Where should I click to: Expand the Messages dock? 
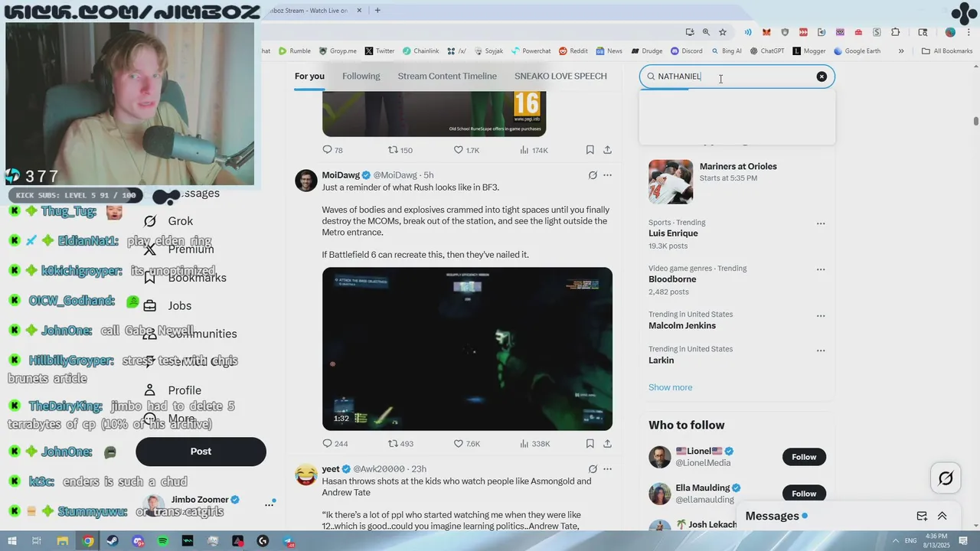[x=942, y=516]
